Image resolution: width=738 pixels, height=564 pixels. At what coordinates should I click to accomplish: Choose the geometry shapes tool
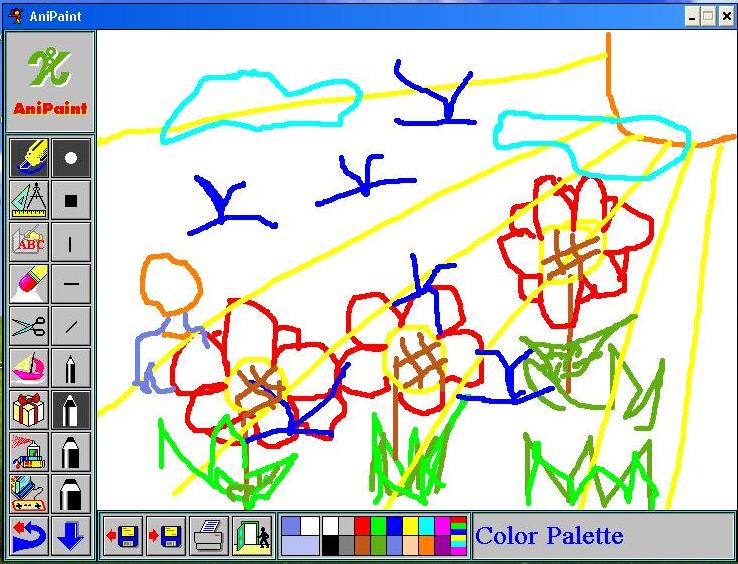[29, 200]
